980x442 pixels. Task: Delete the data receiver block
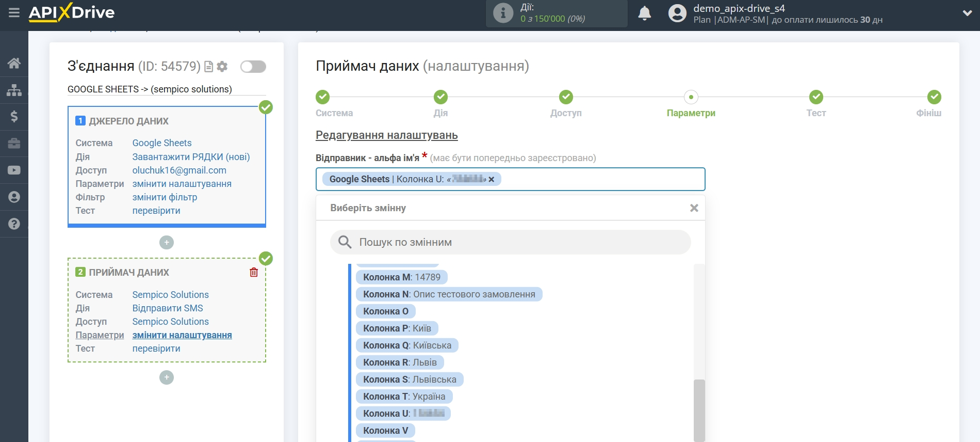pos(254,272)
